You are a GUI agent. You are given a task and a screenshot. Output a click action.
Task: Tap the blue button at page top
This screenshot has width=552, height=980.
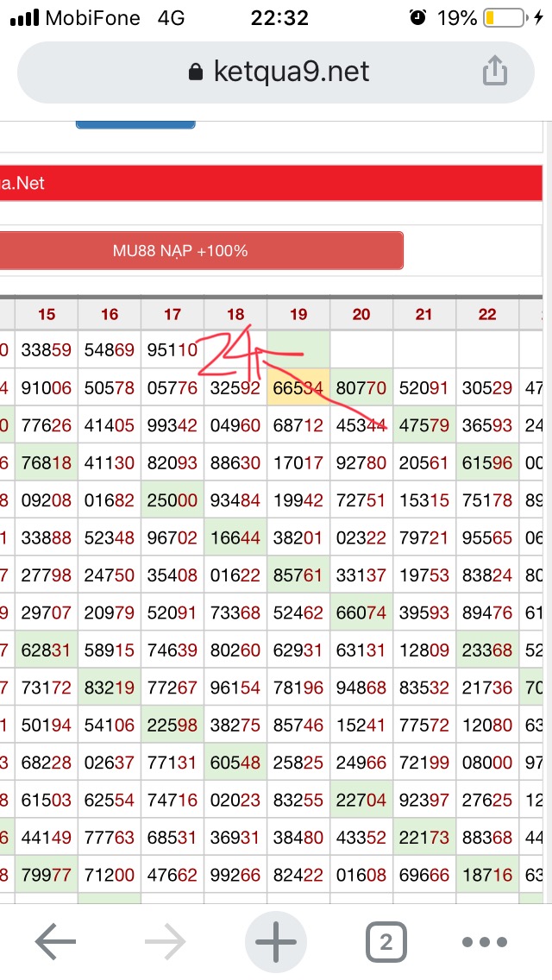click(135, 124)
